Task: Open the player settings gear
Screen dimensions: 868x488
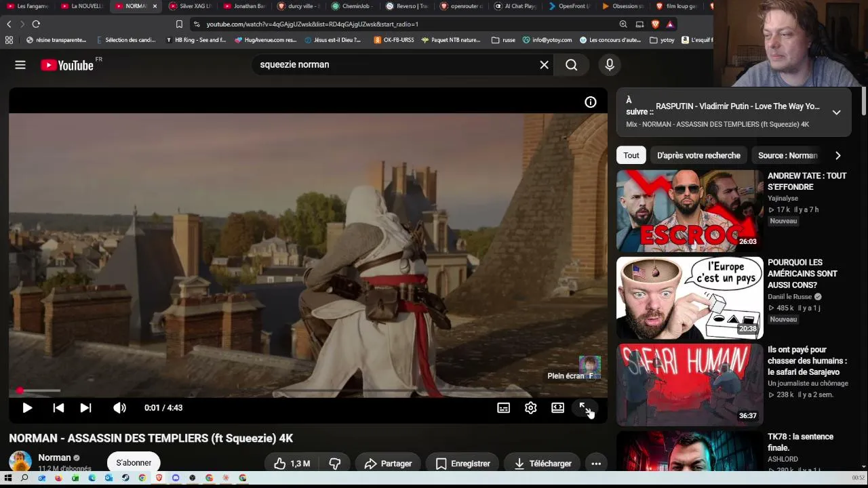Action: click(x=530, y=408)
